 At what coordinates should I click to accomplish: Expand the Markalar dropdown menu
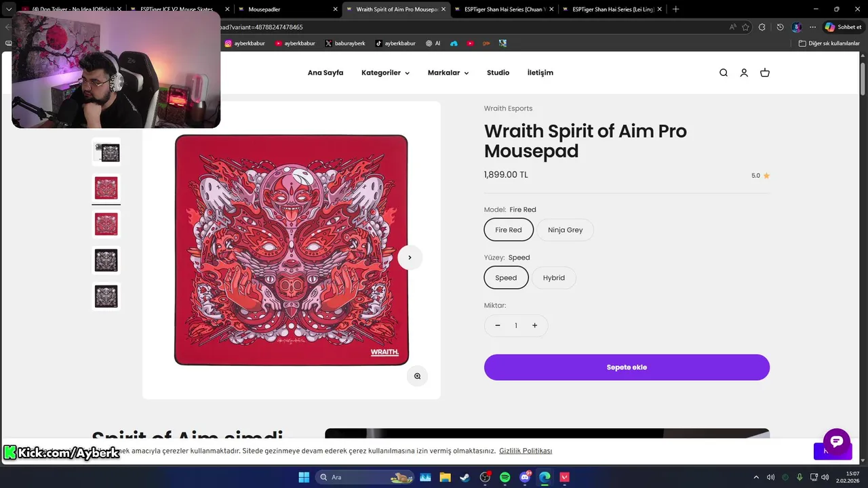(448, 73)
